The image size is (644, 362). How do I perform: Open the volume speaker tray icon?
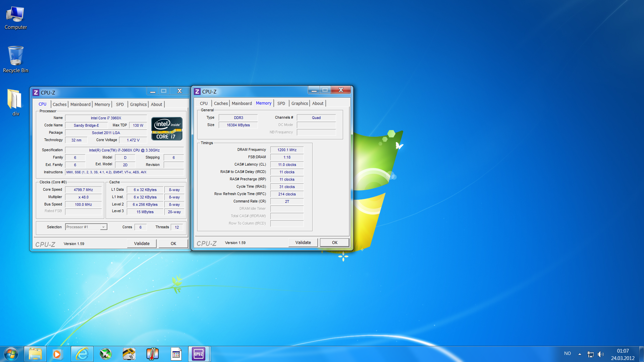click(x=601, y=354)
